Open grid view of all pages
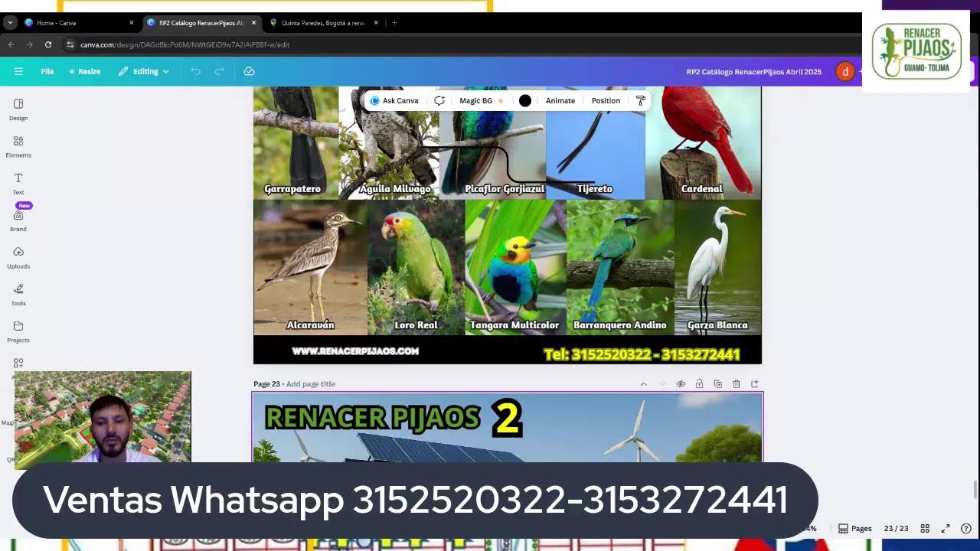Image resolution: width=980 pixels, height=551 pixels. click(925, 528)
